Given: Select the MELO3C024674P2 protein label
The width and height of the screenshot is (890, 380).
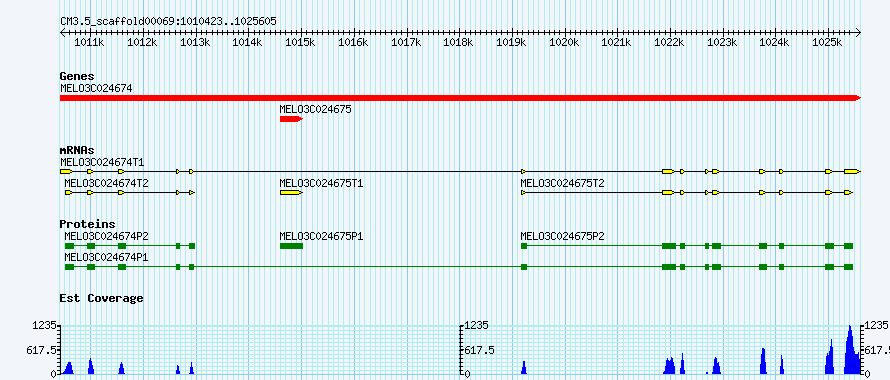Looking at the screenshot, I should [x=106, y=236].
